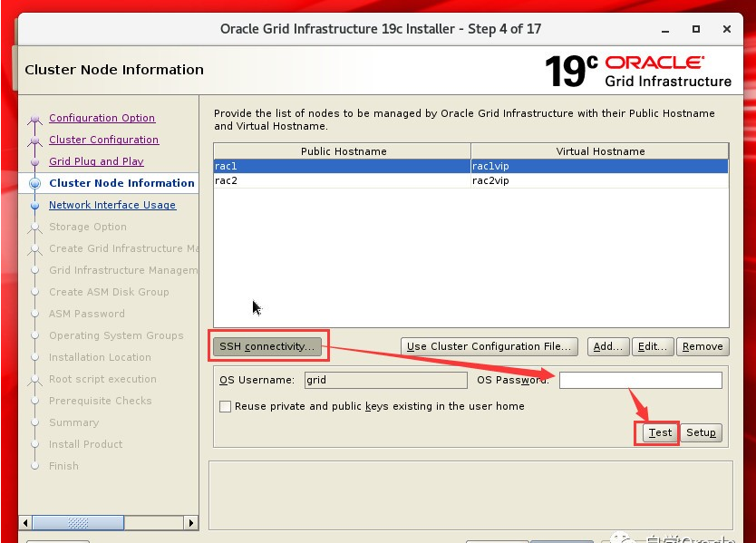This screenshot has height=543, width=756.
Task: Close the installer window
Action: (727, 29)
